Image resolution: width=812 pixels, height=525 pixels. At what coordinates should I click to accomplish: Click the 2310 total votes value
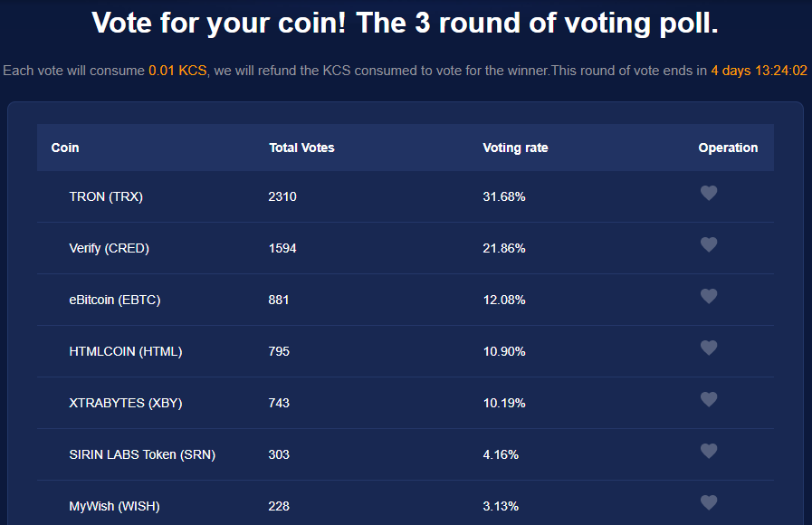coord(282,196)
